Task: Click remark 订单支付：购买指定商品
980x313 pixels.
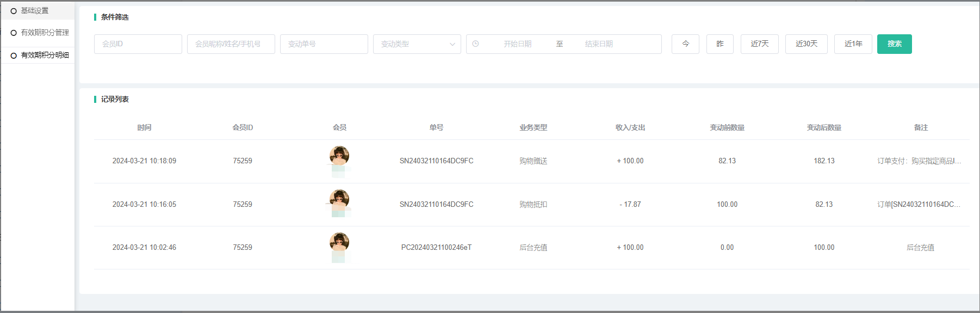Action: (x=919, y=161)
